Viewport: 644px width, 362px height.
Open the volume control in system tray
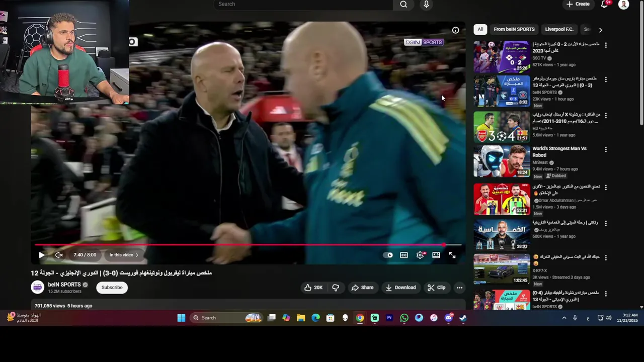click(609, 318)
